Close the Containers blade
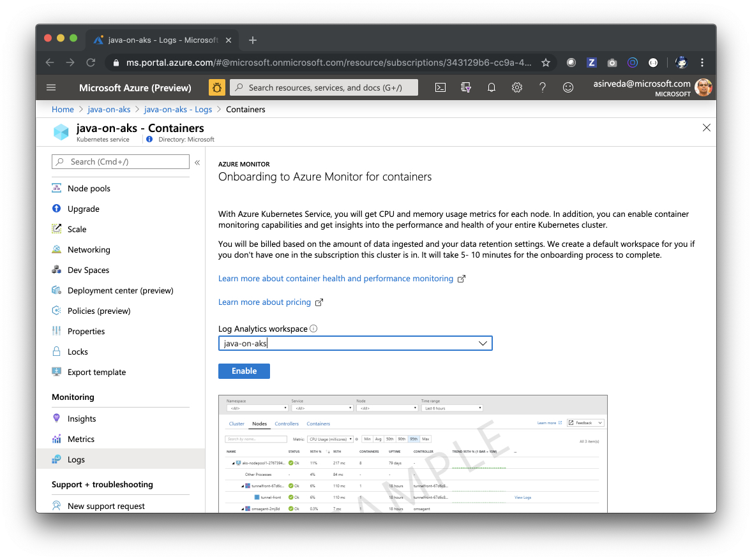The image size is (752, 560). coord(707,128)
